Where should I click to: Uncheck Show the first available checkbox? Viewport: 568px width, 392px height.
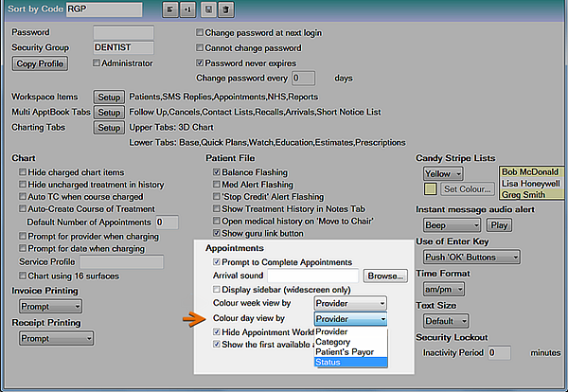pyautogui.click(x=217, y=344)
